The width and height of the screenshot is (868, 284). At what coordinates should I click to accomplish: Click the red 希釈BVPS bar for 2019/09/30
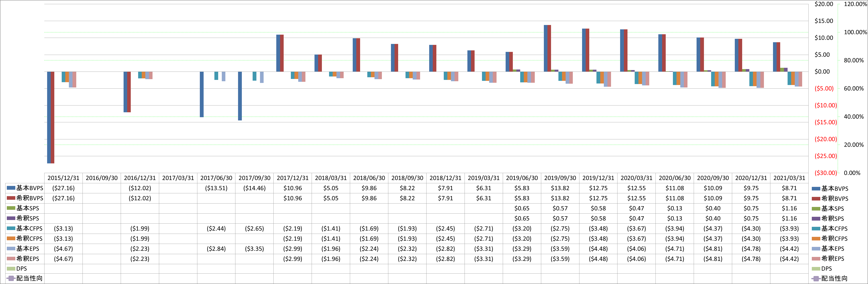pos(549,48)
